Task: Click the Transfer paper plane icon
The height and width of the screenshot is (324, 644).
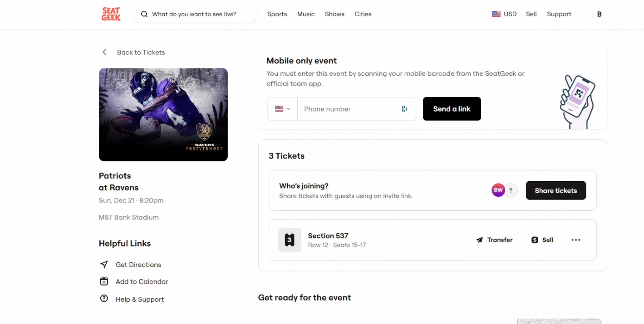Action: coord(480,240)
